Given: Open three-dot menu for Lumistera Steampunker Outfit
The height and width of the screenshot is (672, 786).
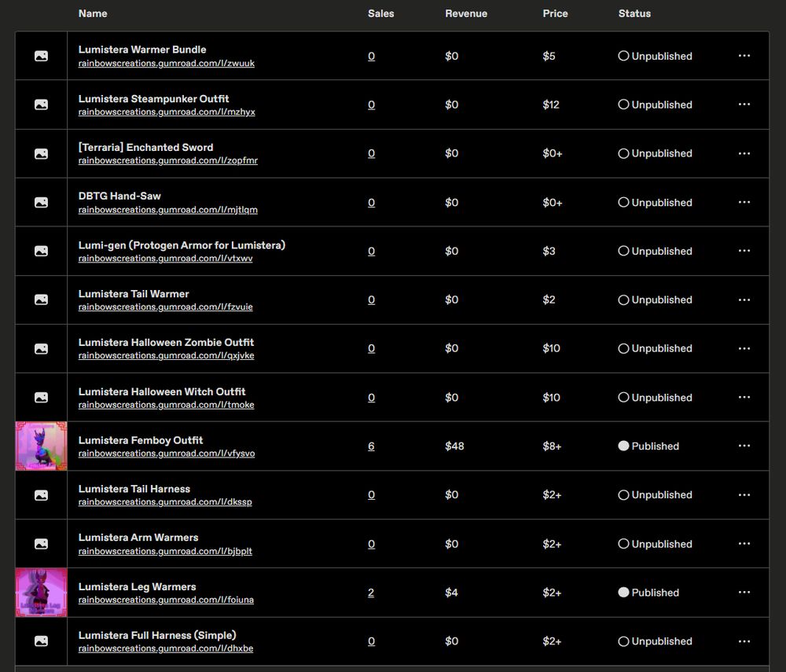Looking at the screenshot, I should (x=744, y=105).
